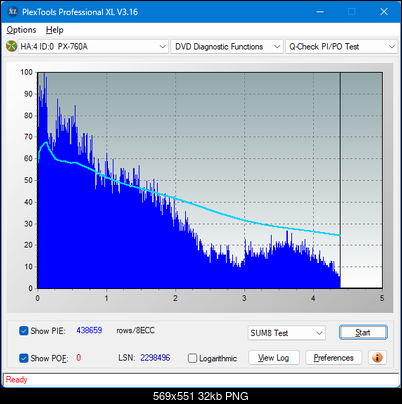402x404 pixels.
Task: Click the 5 label on the X axis
Action: 382,298
